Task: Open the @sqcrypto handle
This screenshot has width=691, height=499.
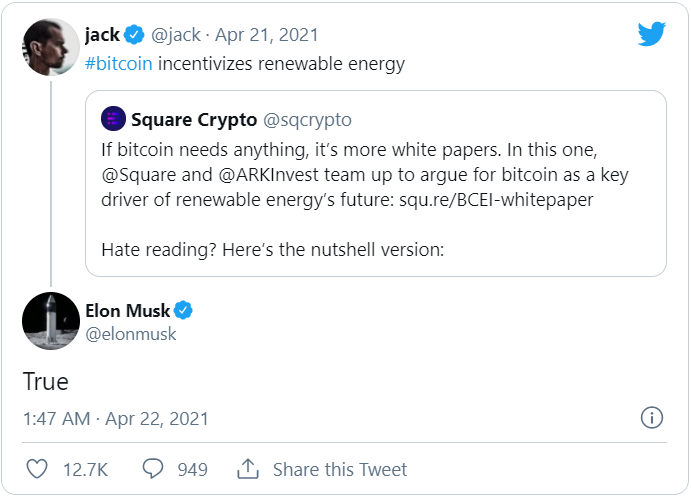Action: pyautogui.click(x=307, y=120)
